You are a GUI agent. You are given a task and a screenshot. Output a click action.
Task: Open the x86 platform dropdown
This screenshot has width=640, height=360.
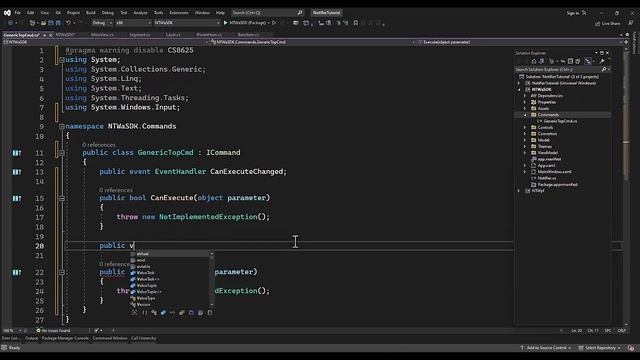coord(133,23)
